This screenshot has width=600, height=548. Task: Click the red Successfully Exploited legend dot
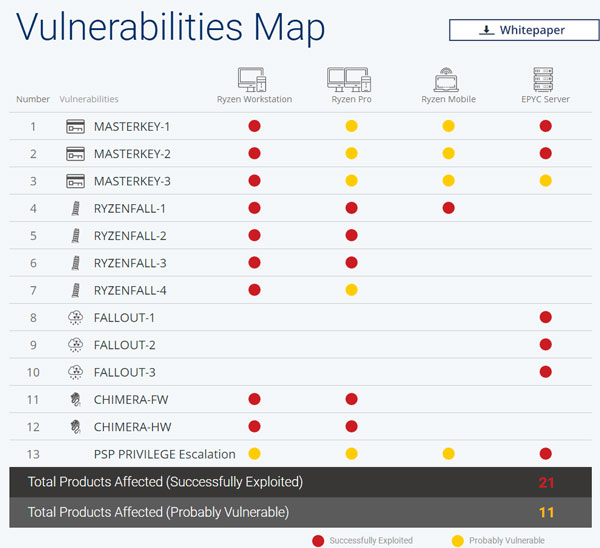pyautogui.click(x=318, y=541)
